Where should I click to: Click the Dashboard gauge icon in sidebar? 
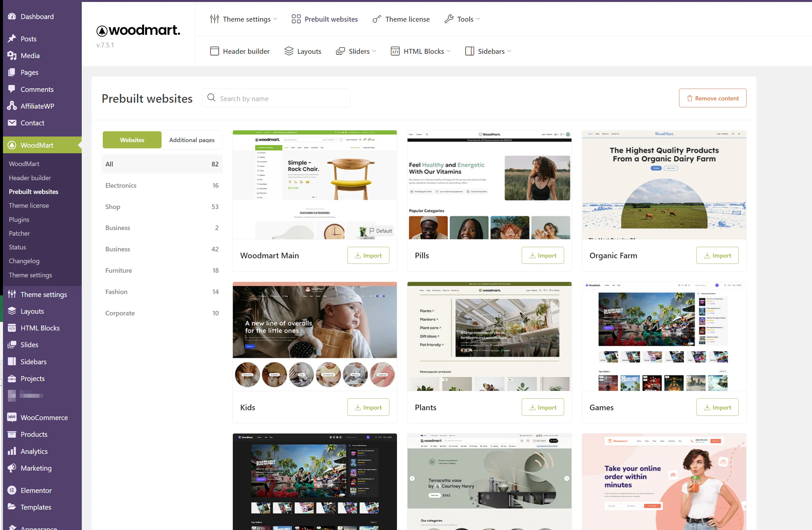12,16
